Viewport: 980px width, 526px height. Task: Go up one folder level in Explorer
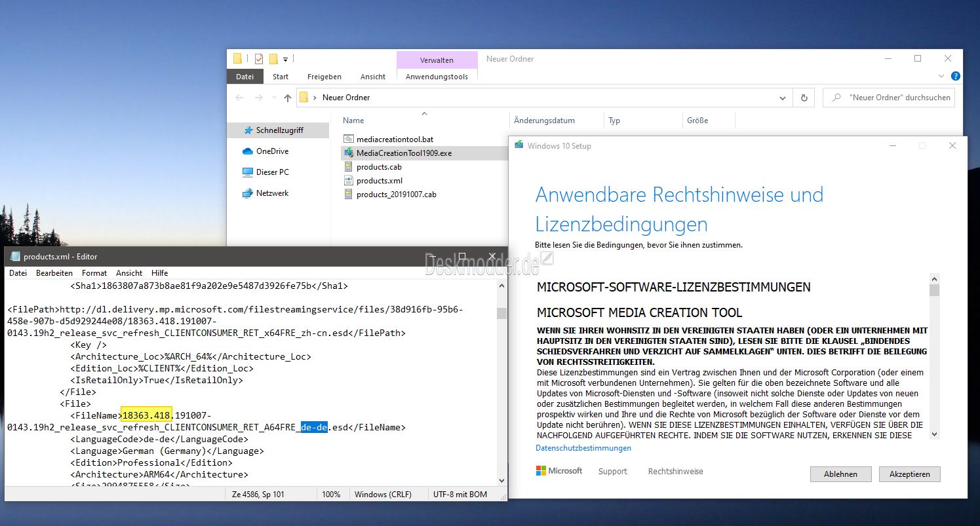click(x=288, y=98)
